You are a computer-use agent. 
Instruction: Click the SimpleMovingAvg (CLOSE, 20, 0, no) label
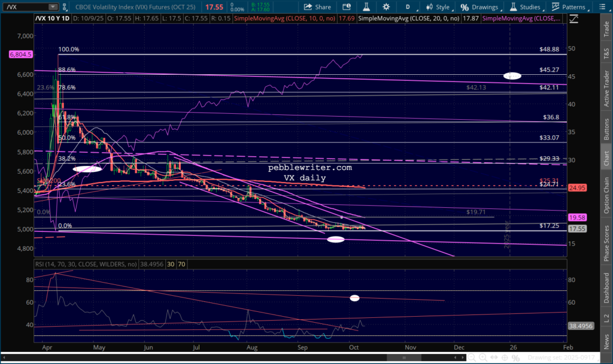(x=408, y=19)
